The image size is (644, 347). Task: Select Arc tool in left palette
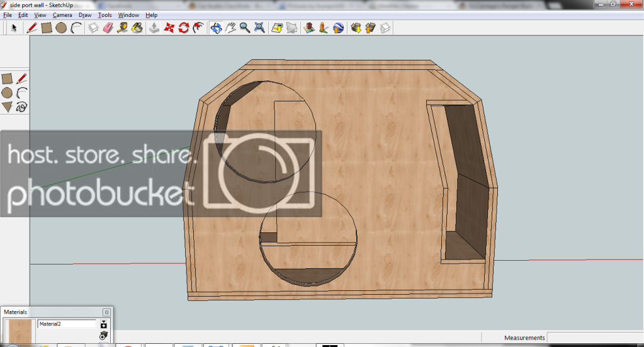click(x=22, y=93)
